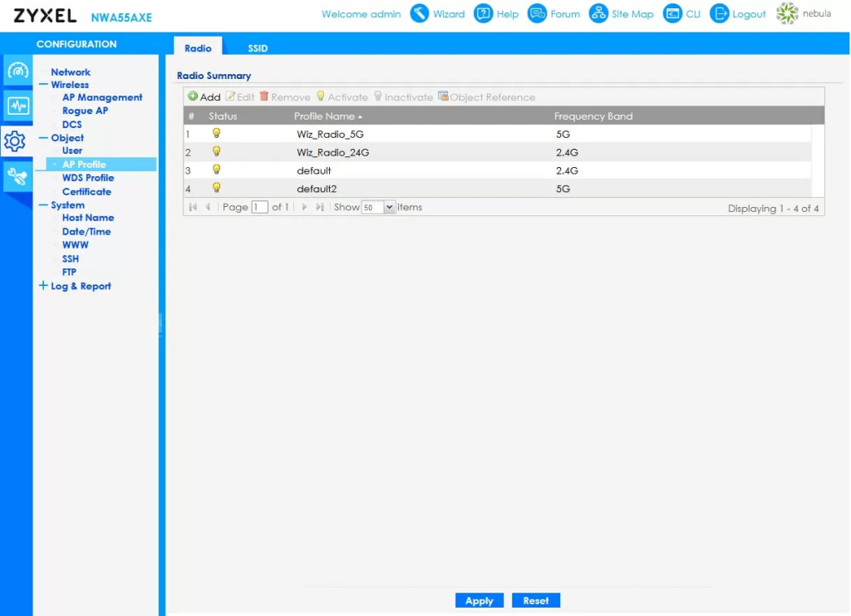Switch to the SSID tab
The height and width of the screenshot is (616, 851).
[x=258, y=48]
